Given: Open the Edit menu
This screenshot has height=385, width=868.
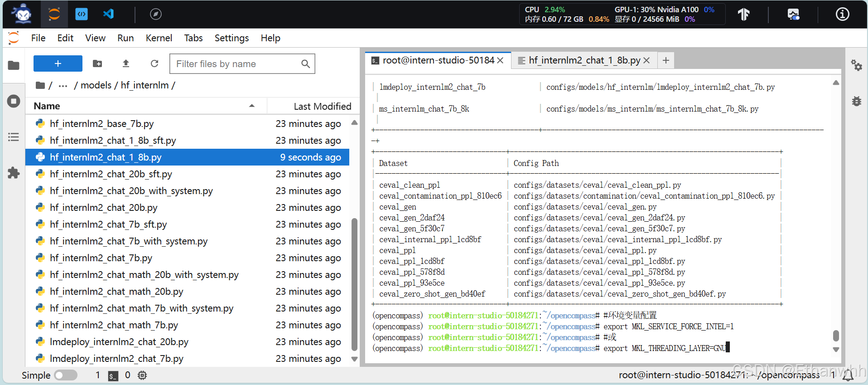Looking at the screenshot, I should pyautogui.click(x=65, y=38).
